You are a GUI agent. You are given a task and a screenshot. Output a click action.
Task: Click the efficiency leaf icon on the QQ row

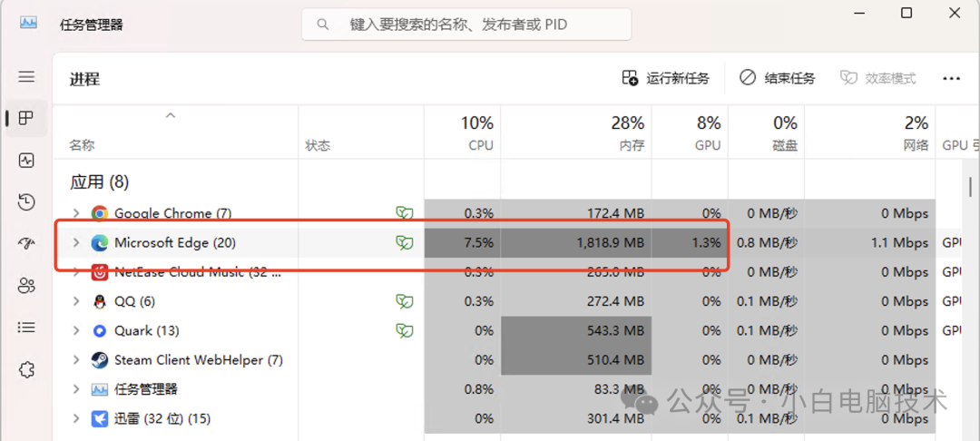(405, 301)
